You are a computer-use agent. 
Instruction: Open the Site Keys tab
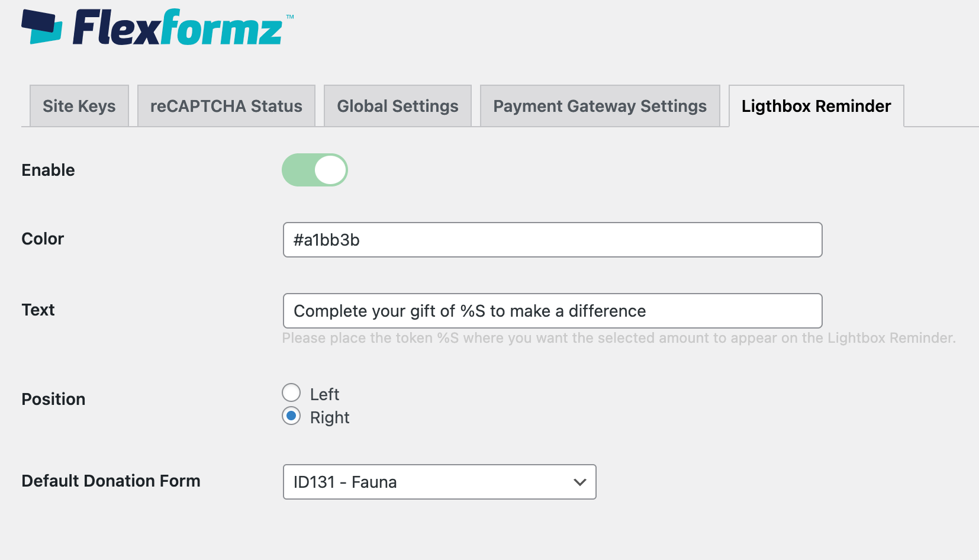(79, 106)
